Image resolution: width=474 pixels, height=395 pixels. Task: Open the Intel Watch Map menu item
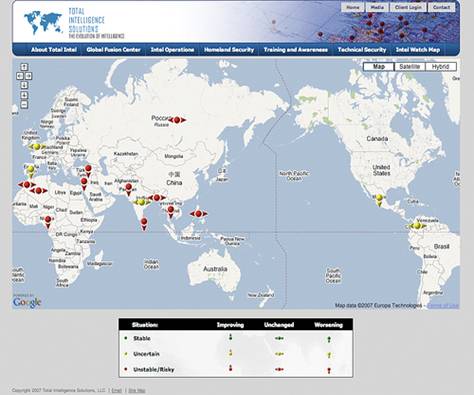418,50
